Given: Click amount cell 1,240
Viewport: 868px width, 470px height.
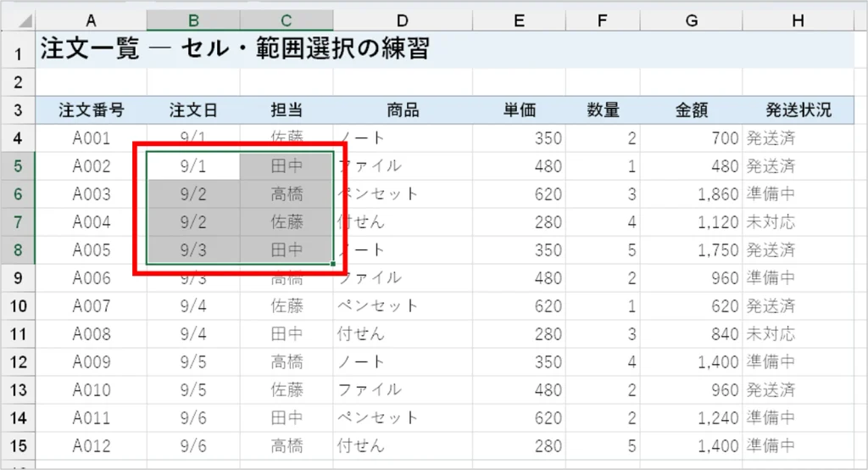Looking at the screenshot, I should (691, 418).
